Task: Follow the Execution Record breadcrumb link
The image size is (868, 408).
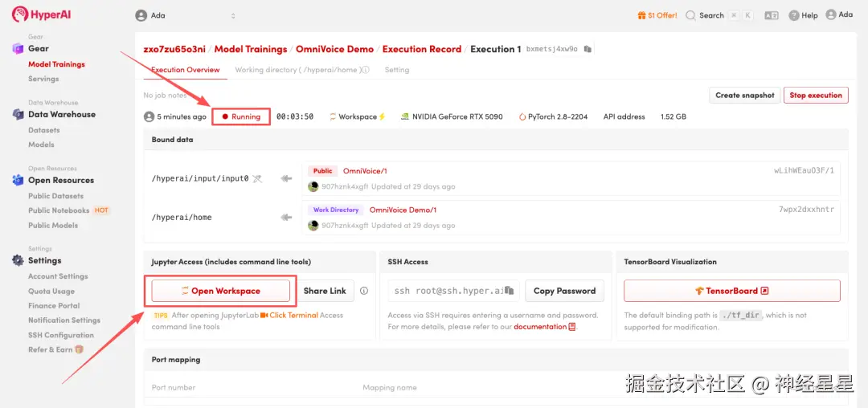Action: pos(422,49)
